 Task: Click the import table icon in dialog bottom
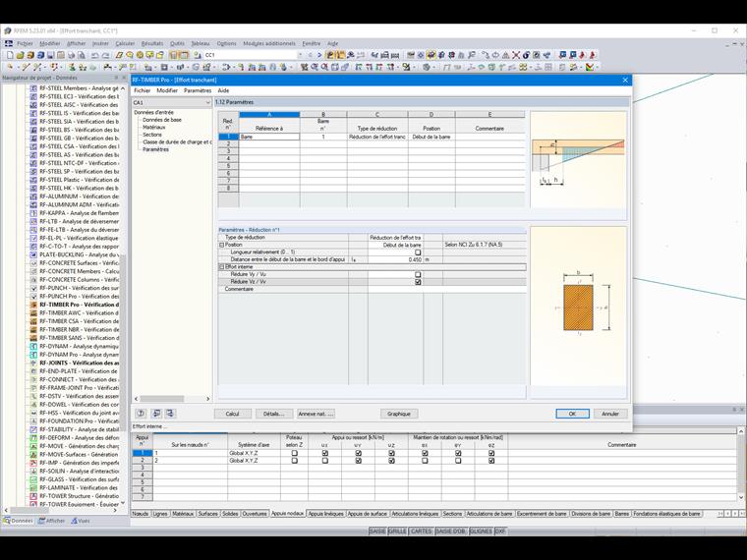[170, 414]
